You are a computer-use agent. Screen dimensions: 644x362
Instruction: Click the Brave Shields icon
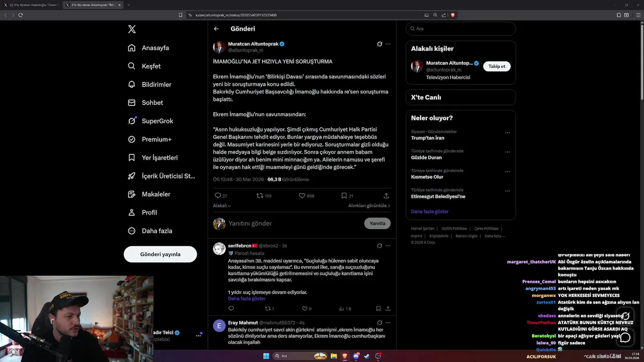(453, 15)
